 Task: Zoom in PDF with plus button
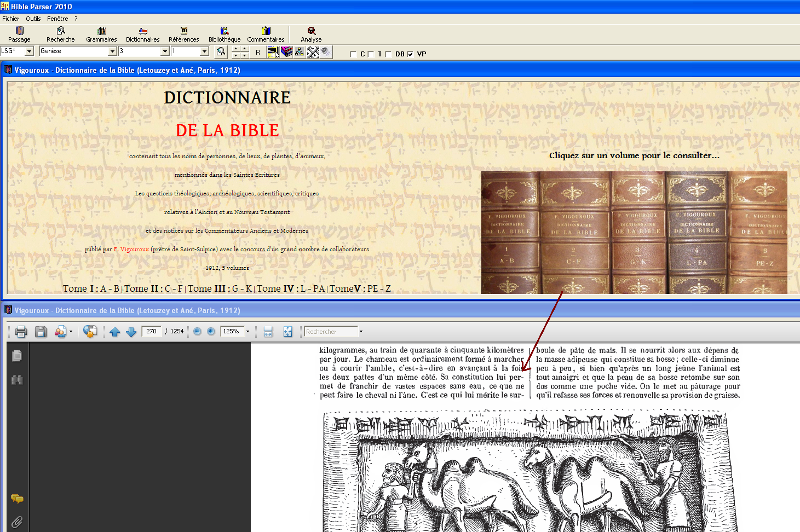click(x=211, y=331)
